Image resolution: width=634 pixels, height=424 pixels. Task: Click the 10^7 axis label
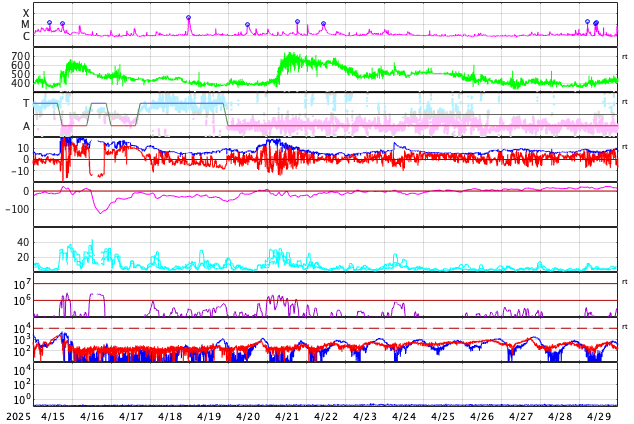[x=22, y=285]
